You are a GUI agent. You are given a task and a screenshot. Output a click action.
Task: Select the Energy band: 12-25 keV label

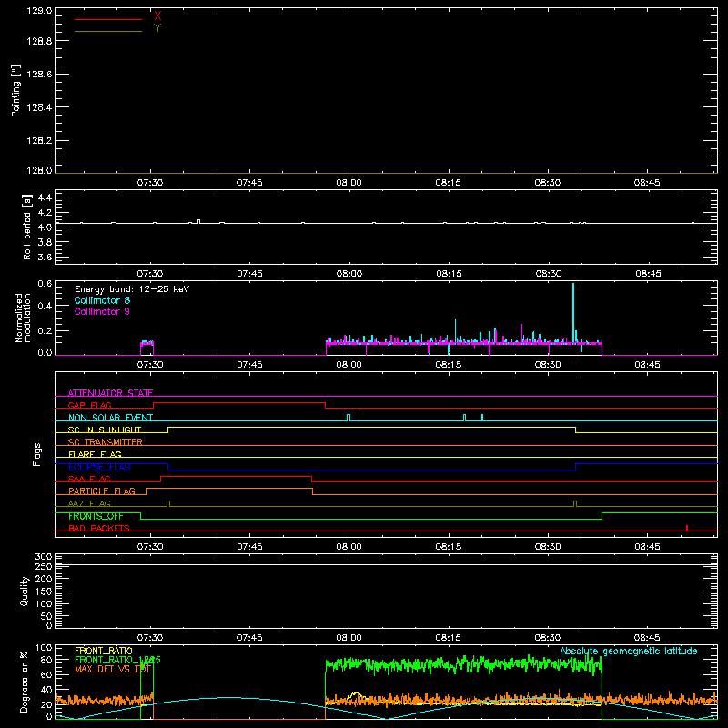tap(132, 289)
